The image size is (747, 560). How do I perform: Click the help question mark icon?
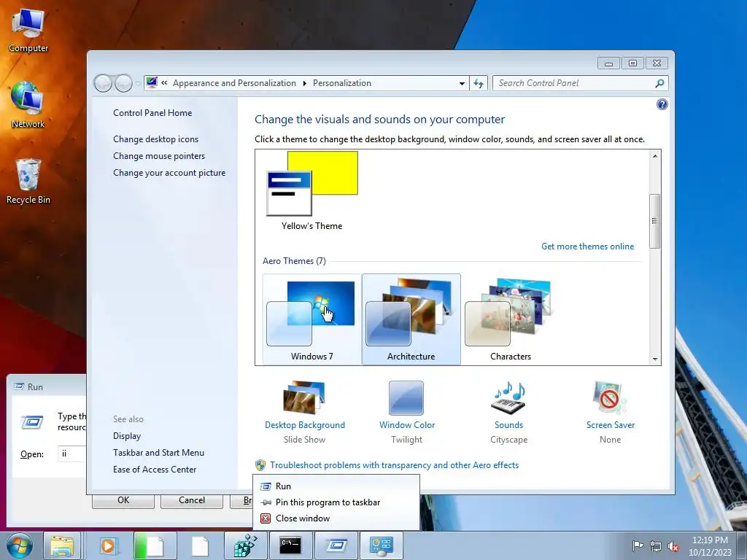(x=662, y=104)
